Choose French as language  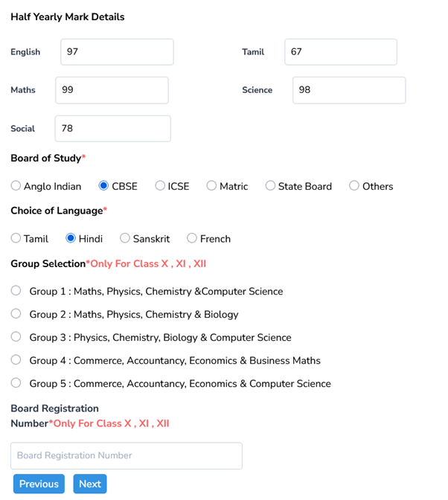tap(192, 238)
